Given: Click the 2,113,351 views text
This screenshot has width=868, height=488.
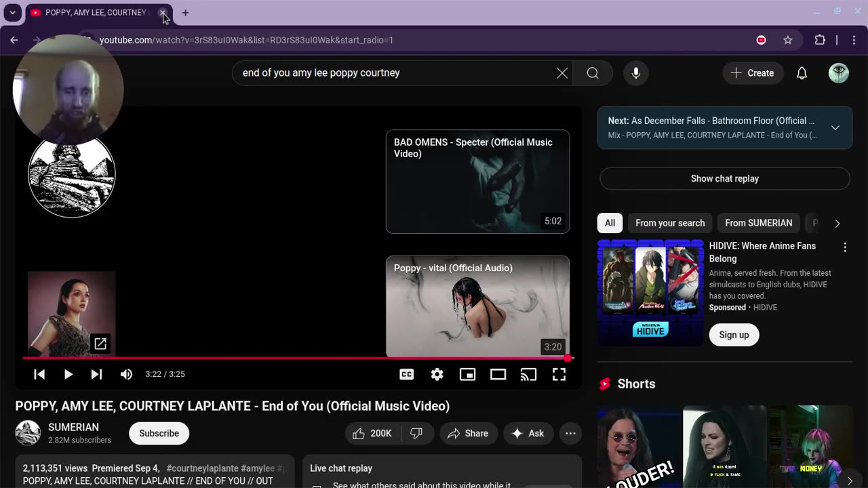Looking at the screenshot, I should (55, 468).
